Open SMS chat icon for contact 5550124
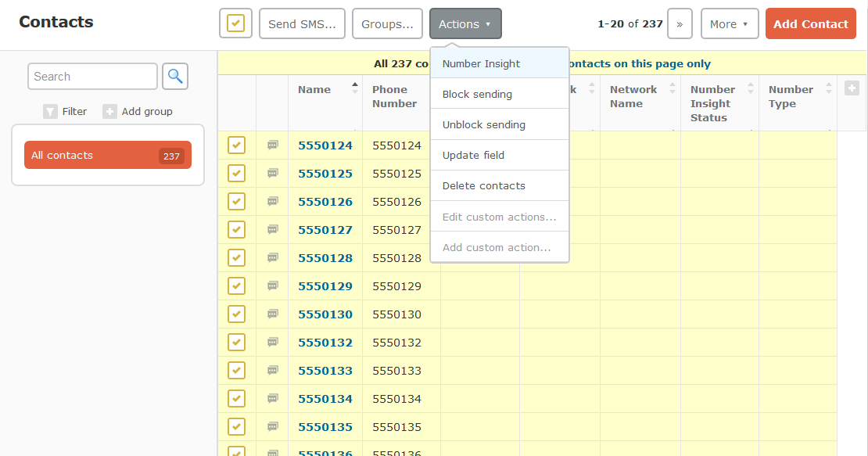Screen dimensions: 868x456 click(272, 145)
